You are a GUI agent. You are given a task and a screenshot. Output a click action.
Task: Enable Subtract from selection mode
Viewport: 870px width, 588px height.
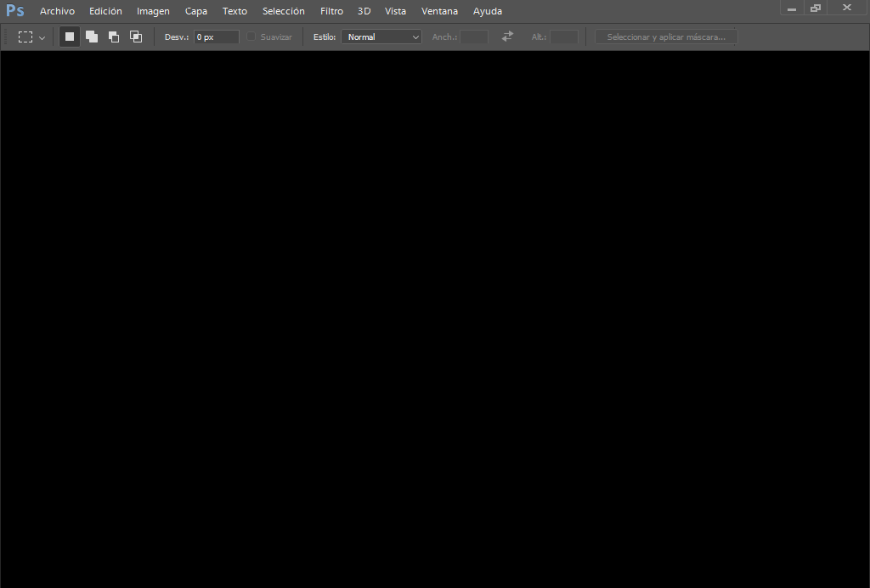113,37
